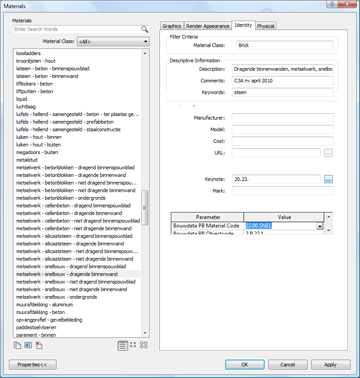This screenshot has height=378, width=360.
Task: Select material luchtlaag
Action: [x=26, y=107]
